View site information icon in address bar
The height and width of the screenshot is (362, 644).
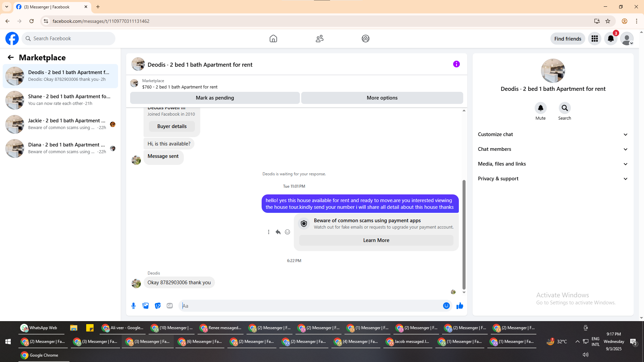pyautogui.click(x=46, y=21)
